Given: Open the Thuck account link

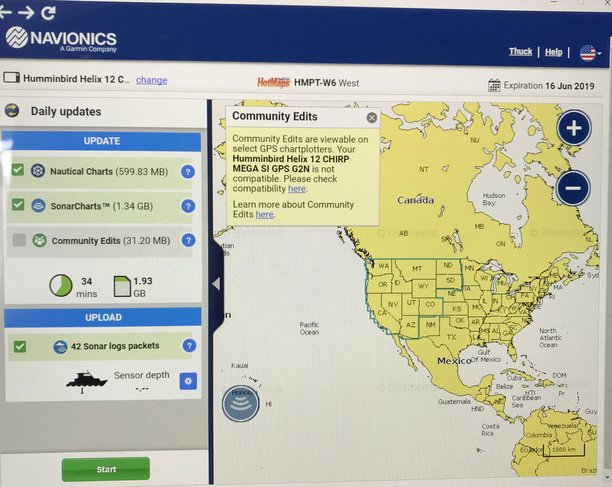Looking at the screenshot, I should (520, 52).
